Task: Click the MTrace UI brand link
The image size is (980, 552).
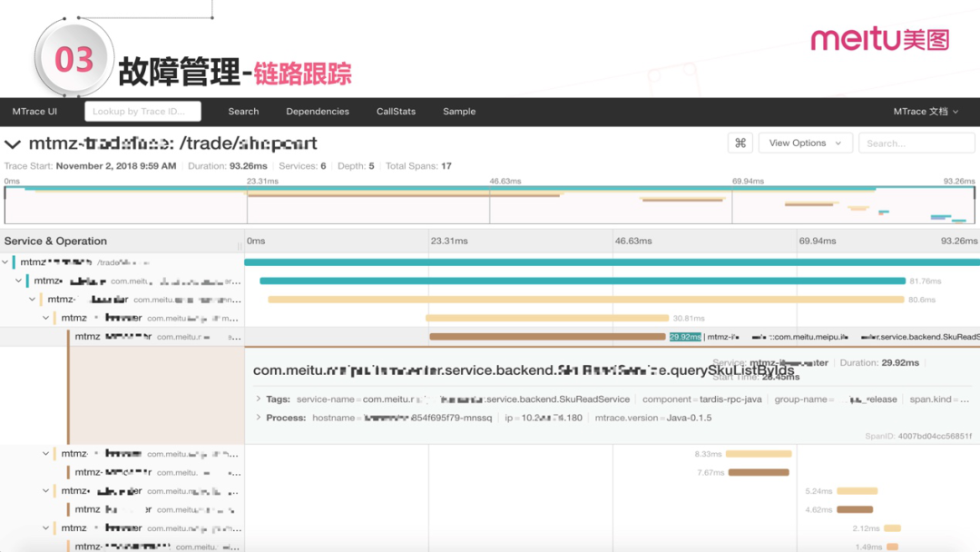Action: [x=34, y=112]
